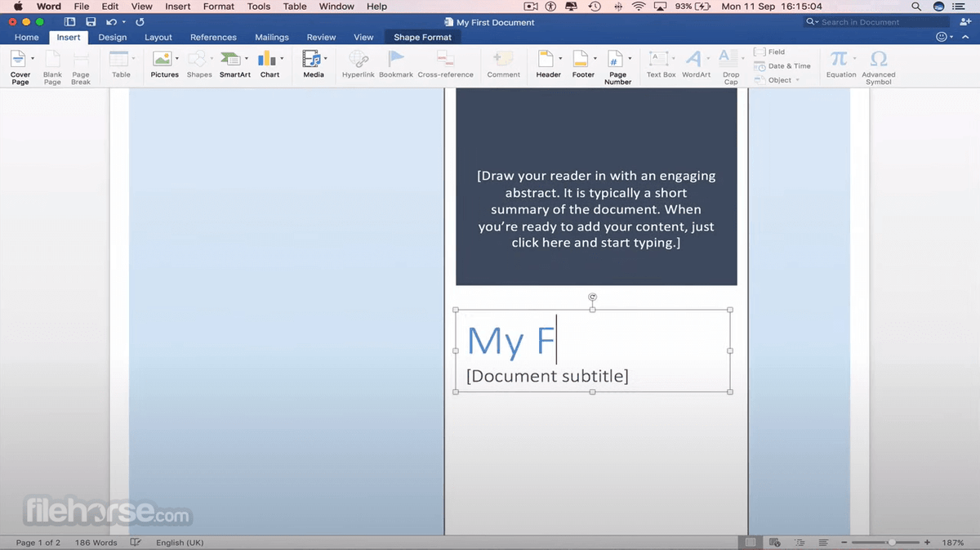Switch to the Home tab
980x550 pixels.
pyautogui.click(x=26, y=38)
